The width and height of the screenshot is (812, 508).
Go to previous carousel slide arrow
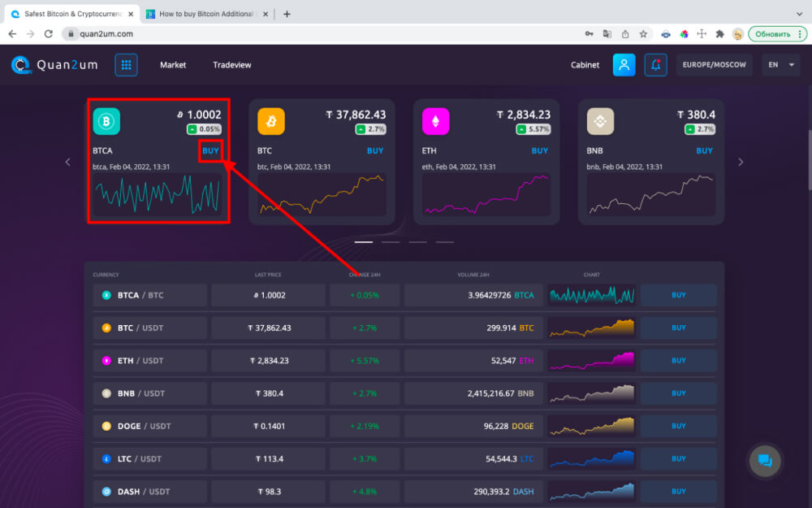coord(68,162)
